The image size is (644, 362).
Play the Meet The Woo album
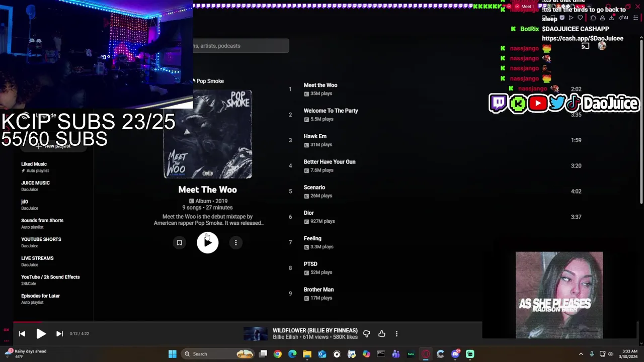pyautogui.click(x=208, y=243)
